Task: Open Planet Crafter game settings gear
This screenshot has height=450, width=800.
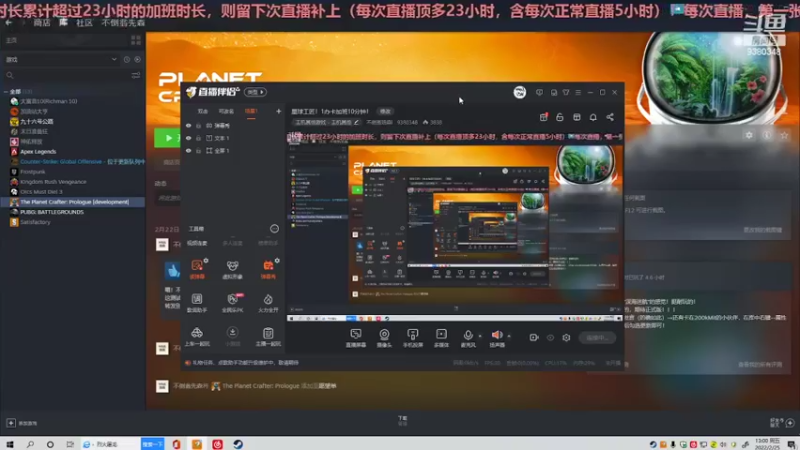Action: (x=749, y=135)
